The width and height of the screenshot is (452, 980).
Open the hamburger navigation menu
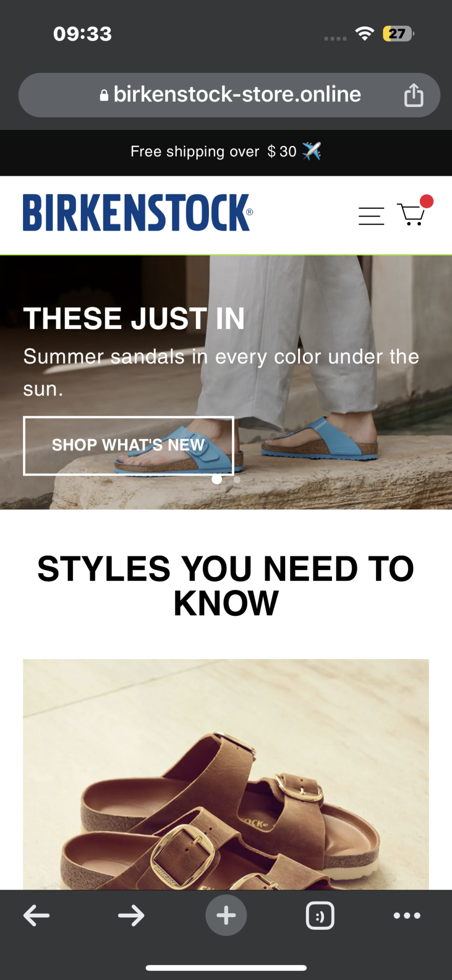pos(371,216)
